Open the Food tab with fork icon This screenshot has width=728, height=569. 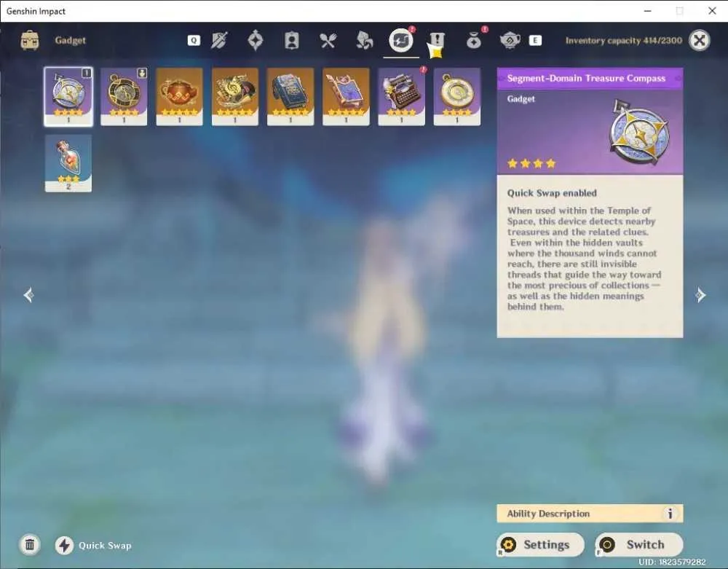click(328, 40)
